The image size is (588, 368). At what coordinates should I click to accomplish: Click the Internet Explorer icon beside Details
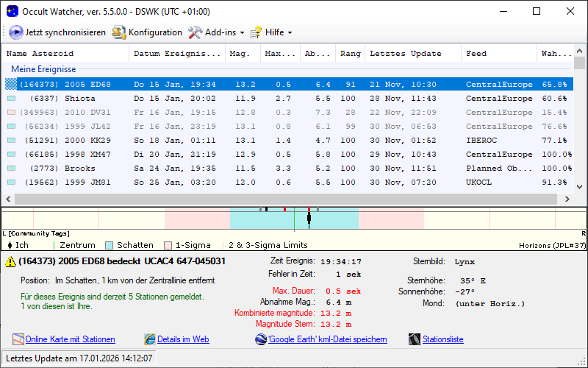click(150, 339)
